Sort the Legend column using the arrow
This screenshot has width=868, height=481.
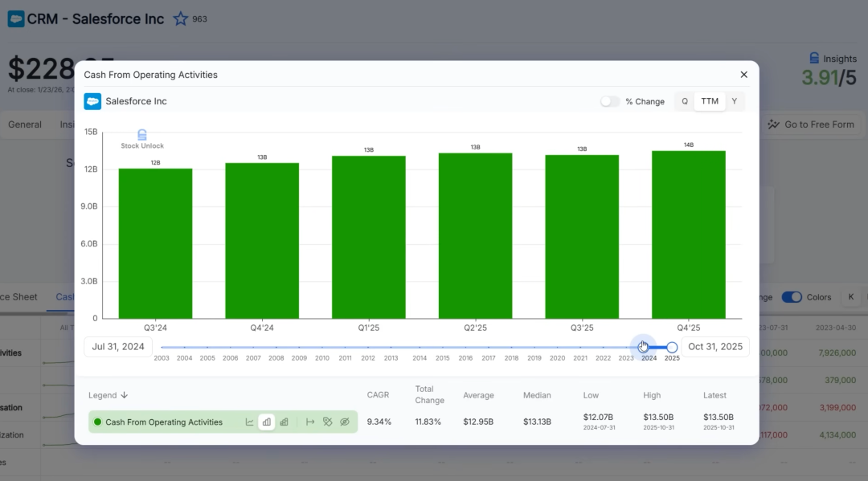pyautogui.click(x=125, y=395)
